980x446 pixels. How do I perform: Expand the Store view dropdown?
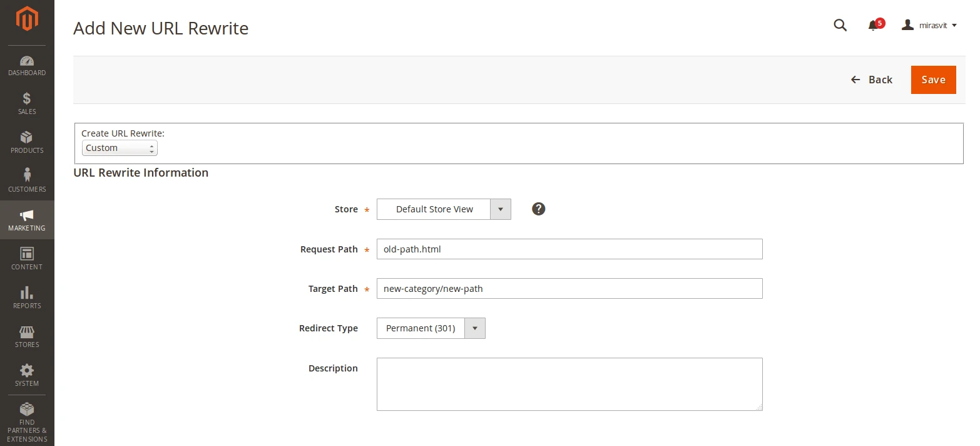(499, 209)
